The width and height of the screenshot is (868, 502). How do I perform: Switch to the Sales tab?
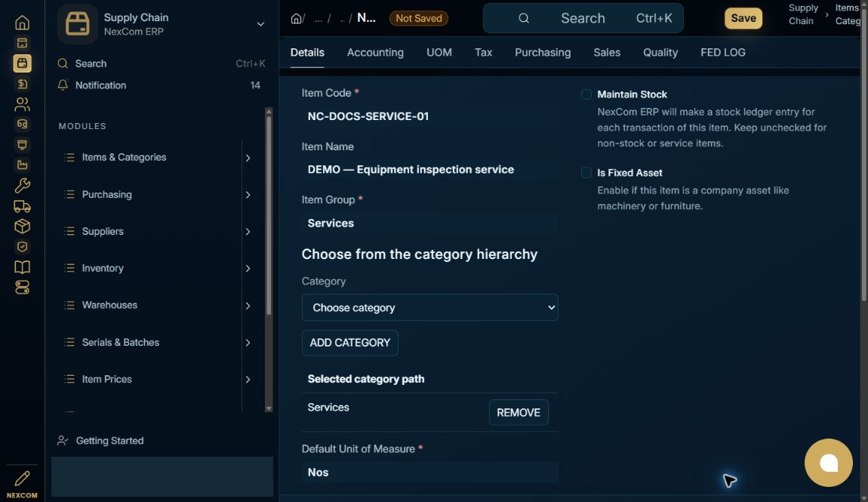(x=607, y=53)
